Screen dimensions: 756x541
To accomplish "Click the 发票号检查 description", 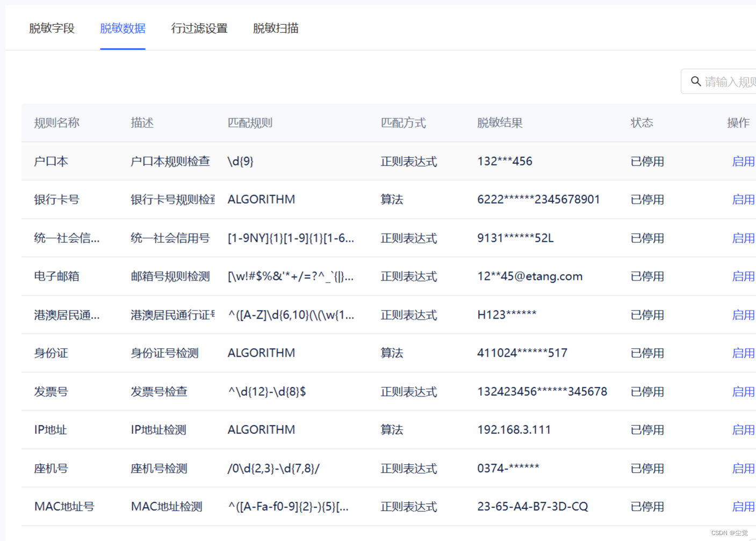I will click(x=159, y=392).
